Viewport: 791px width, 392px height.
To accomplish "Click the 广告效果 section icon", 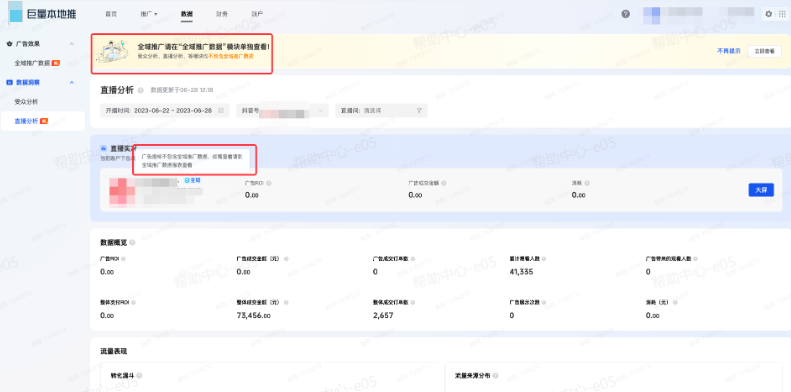I will [x=9, y=44].
